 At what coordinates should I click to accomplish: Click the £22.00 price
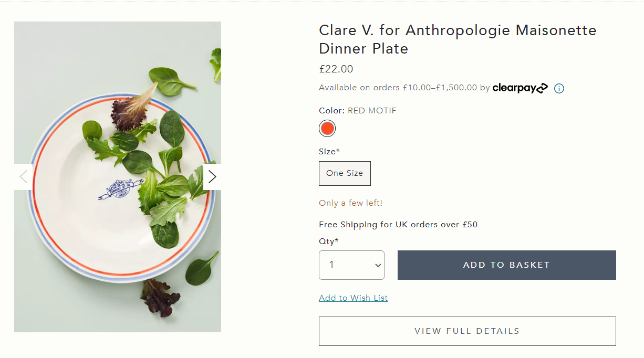click(x=336, y=69)
